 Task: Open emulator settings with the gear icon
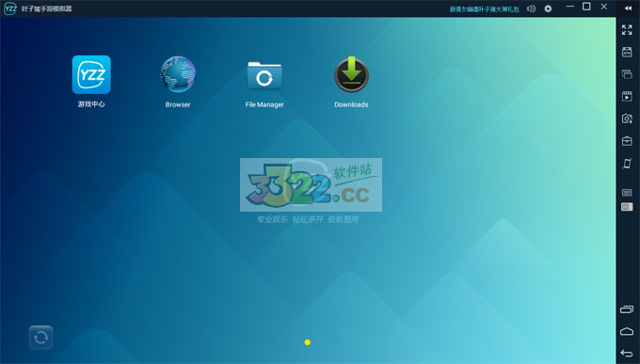[548, 8]
